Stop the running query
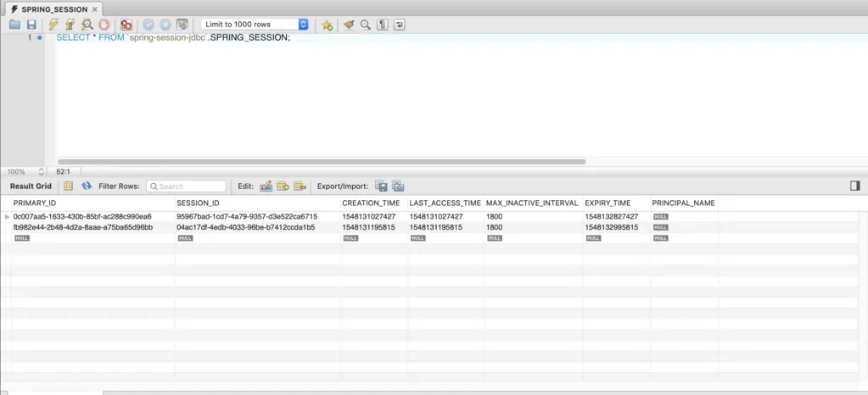Screen dimensions: 868x395 click(104, 25)
